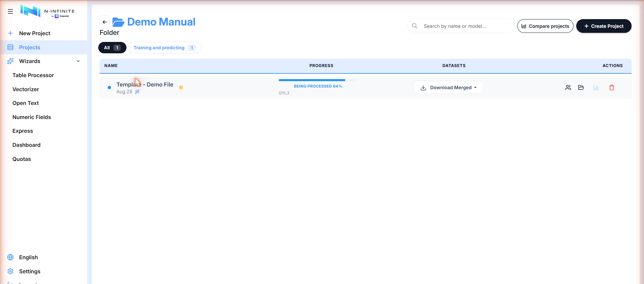Open the Vectorizer wizard

[x=25, y=89]
